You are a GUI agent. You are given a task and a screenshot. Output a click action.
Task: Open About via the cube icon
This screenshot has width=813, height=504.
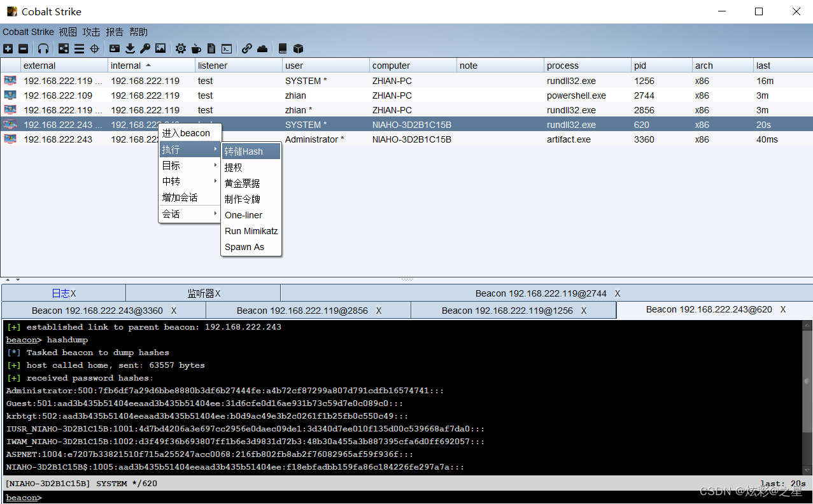(298, 48)
